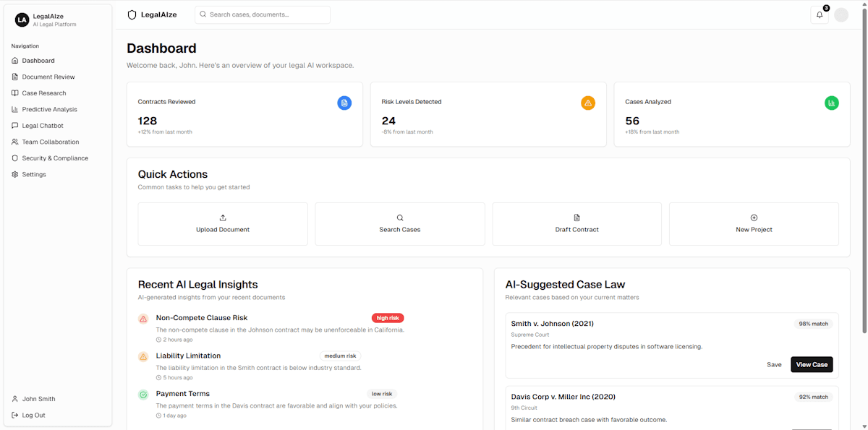Navigate to Security & Compliance
Image resolution: width=868 pixels, height=430 pixels.
(55, 158)
